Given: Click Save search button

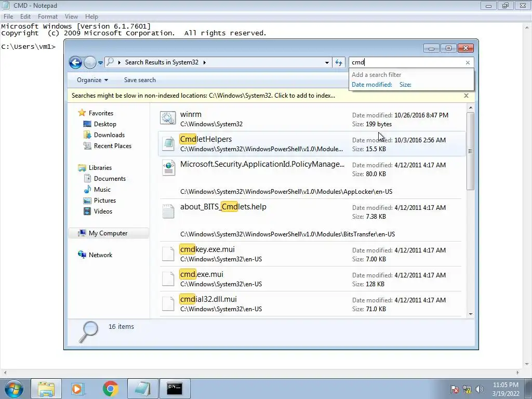Looking at the screenshot, I should (140, 80).
